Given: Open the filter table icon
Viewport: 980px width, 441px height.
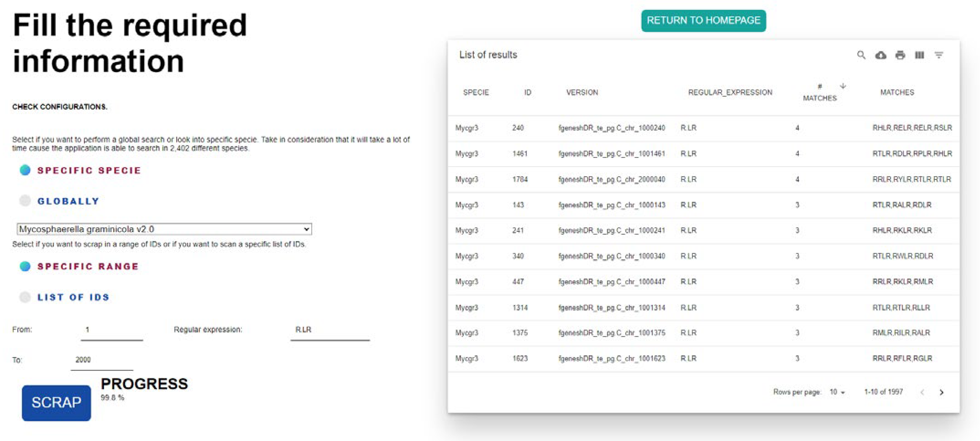Looking at the screenshot, I should pyautogui.click(x=938, y=55).
